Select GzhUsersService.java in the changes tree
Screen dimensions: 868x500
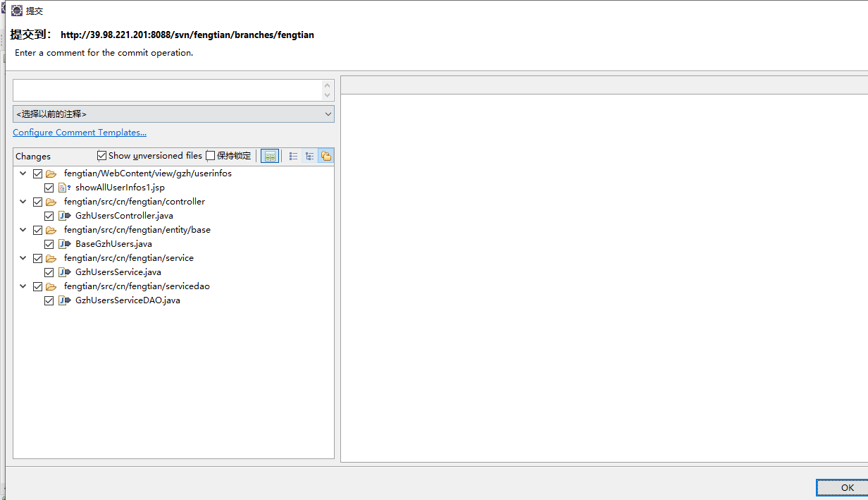(118, 272)
